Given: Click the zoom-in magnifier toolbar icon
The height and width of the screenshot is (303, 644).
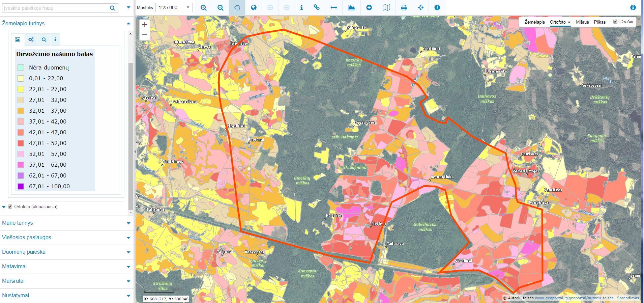Looking at the screenshot, I should click(x=203, y=7).
